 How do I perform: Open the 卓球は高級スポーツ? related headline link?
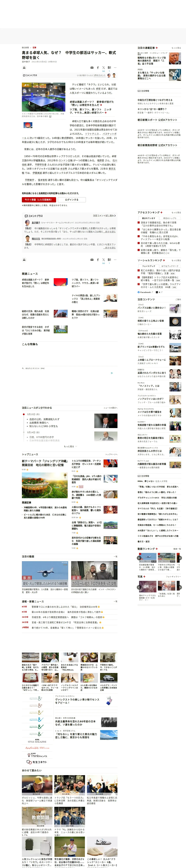coord(92,103)
